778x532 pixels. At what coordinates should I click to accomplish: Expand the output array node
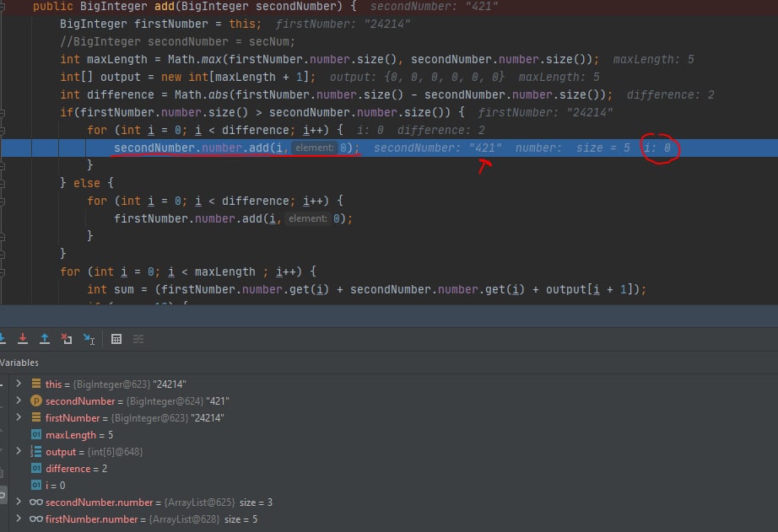[x=19, y=451]
